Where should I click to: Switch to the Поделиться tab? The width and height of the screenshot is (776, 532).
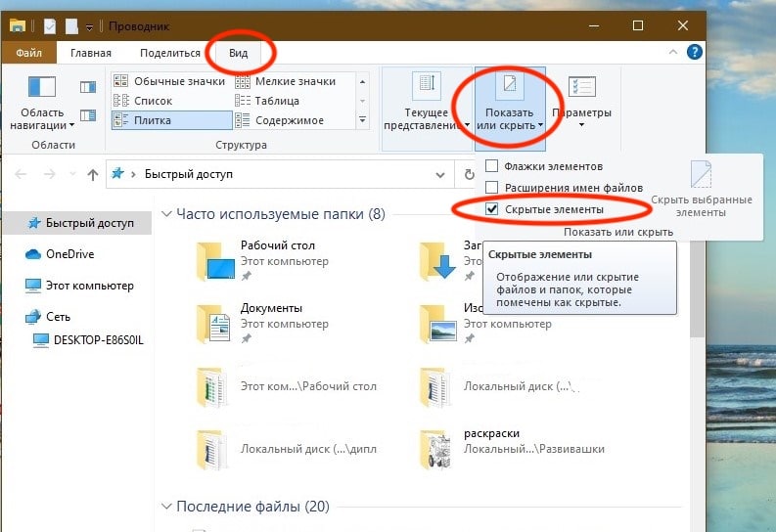(x=169, y=53)
